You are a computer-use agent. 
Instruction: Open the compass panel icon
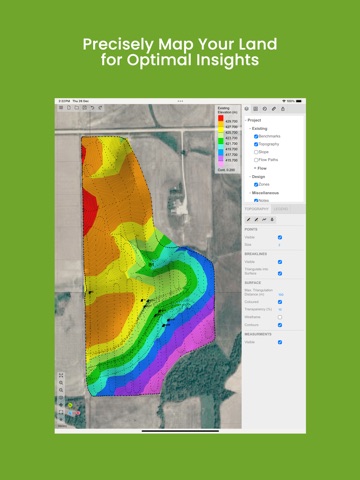(265, 109)
